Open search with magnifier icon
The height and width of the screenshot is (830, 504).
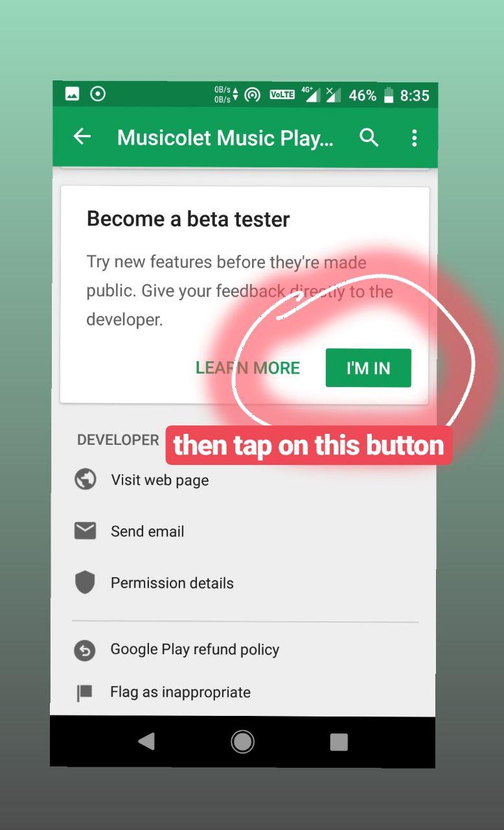[369, 137]
